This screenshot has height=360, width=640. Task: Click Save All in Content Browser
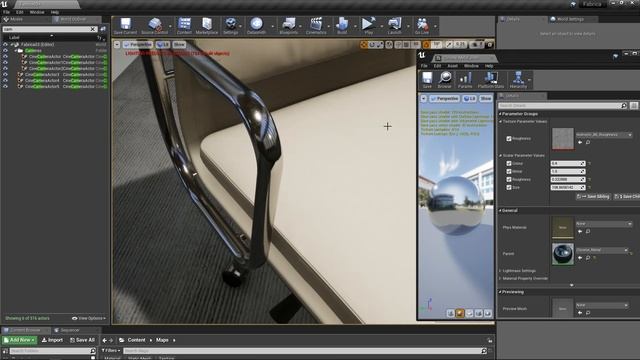click(x=82, y=340)
